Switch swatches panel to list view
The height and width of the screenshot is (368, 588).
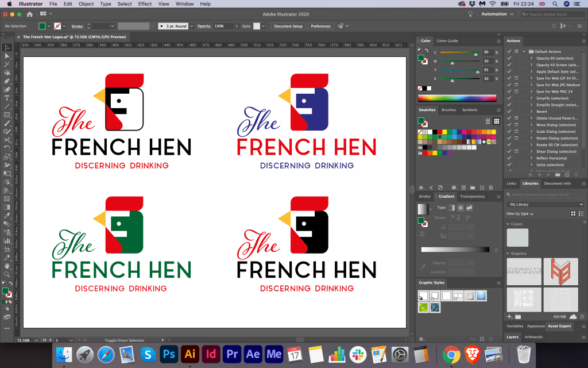488,121
